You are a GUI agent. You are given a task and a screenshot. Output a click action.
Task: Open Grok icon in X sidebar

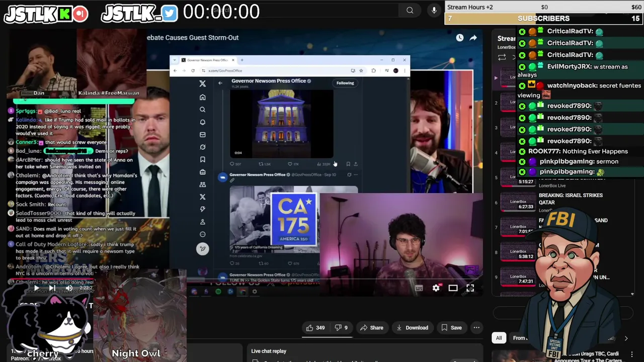[203, 147]
